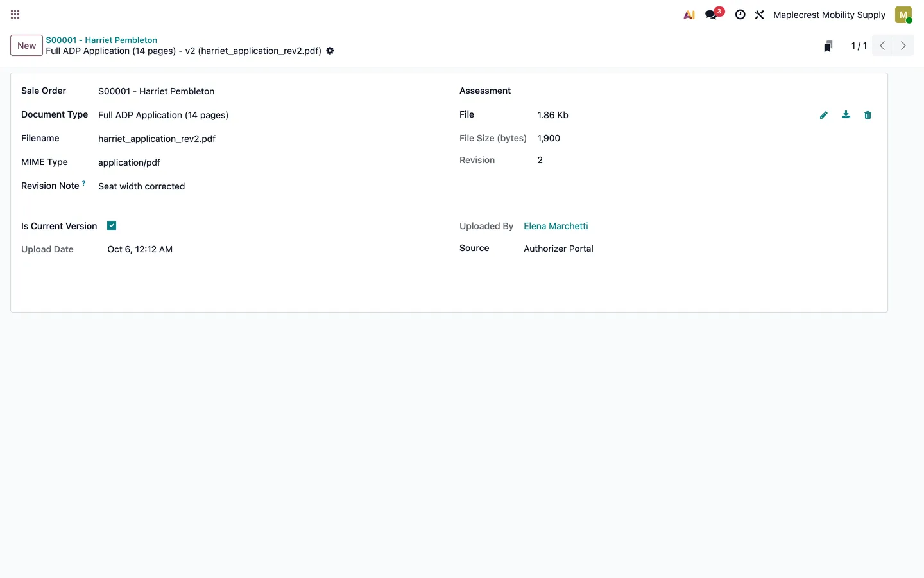
Task: Open the Sale Order dropdown field
Action: pyautogui.click(x=268, y=91)
